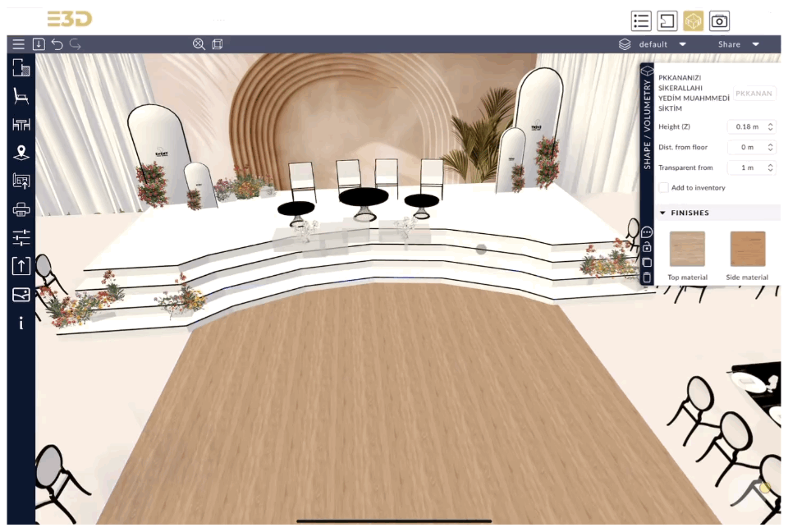The width and height of the screenshot is (788, 532).
Task: Choose the Top material swatch
Action: [687, 249]
